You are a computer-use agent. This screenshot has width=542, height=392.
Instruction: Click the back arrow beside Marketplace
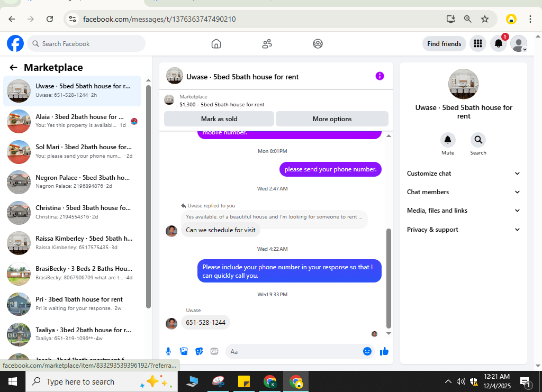[x=13, y=67]
